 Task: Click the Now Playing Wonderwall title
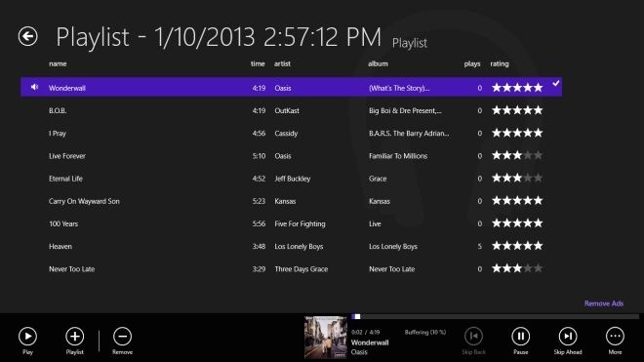tap(370, 342)
